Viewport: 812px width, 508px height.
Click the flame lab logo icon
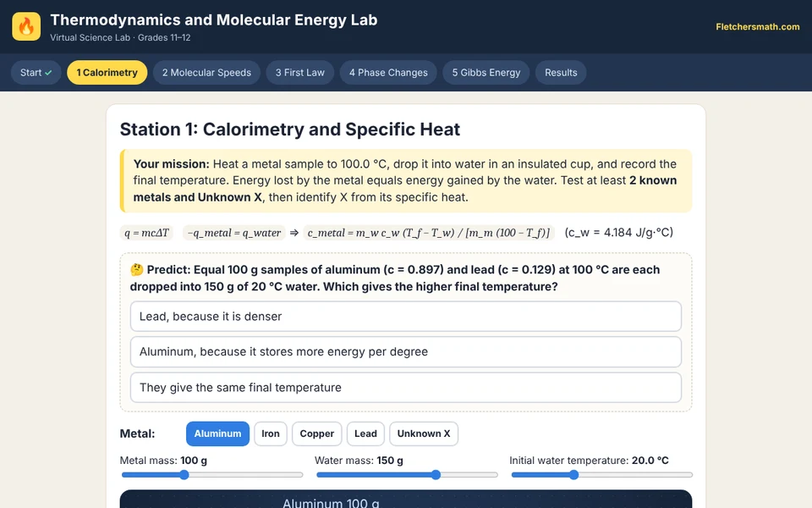pos(26,26)
